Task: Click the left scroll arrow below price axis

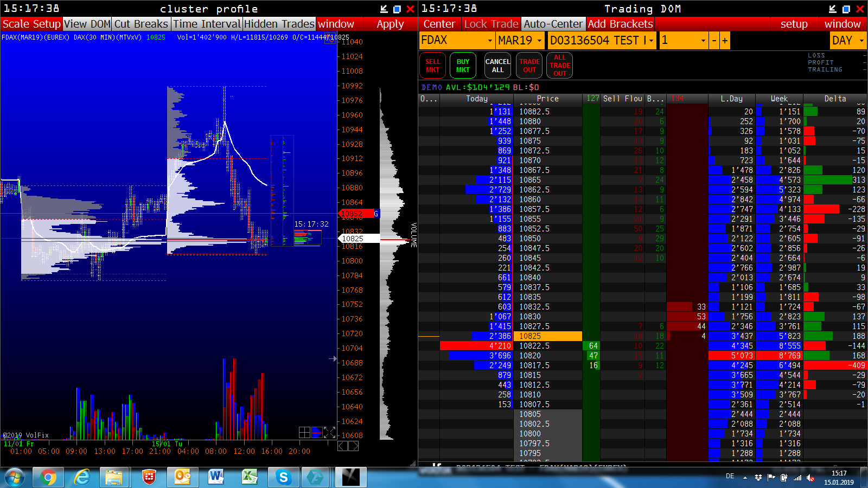Action: [342, 446]
